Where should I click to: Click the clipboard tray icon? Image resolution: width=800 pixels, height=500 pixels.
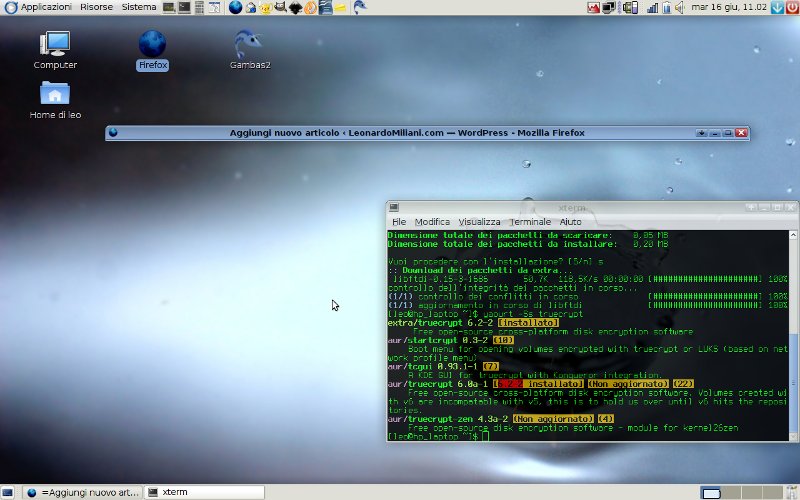coord(666,7)
